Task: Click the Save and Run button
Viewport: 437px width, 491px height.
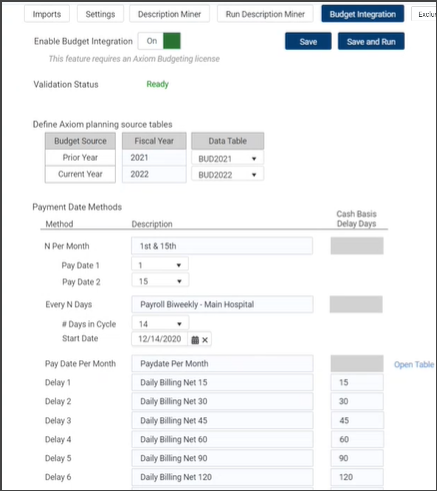Action: (x=371, y=41)
